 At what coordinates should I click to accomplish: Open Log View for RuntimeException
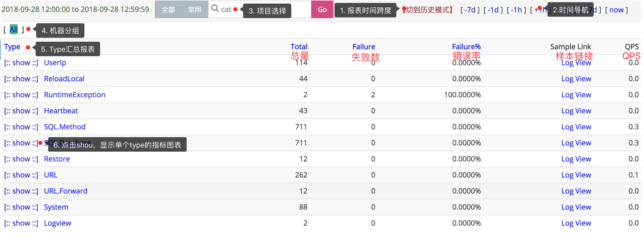[576, 95]
